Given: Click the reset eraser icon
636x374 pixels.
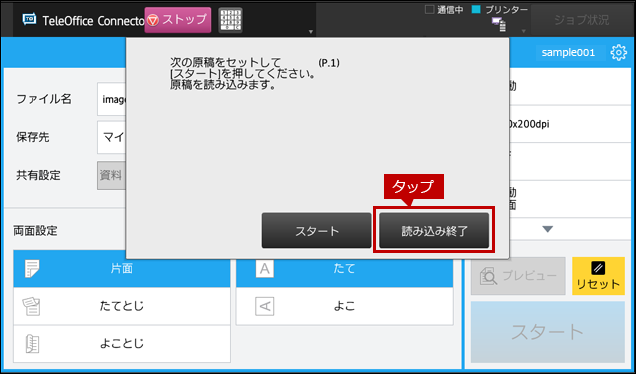Looking at the screenshot, I should [598, 268].
